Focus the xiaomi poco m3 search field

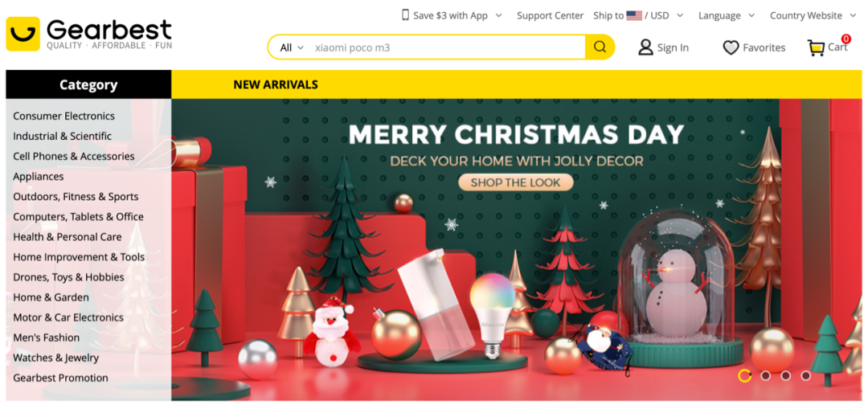pos(447,47)
